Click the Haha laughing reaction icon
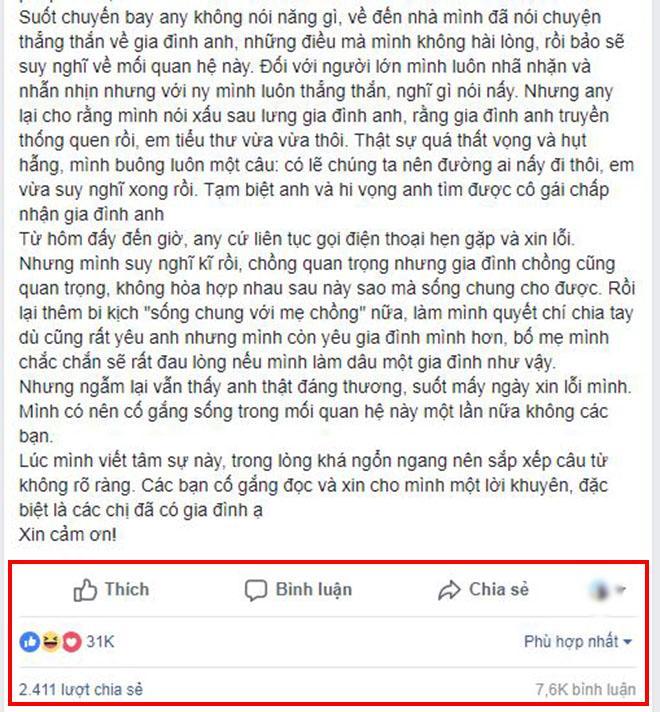 [50, 642]
